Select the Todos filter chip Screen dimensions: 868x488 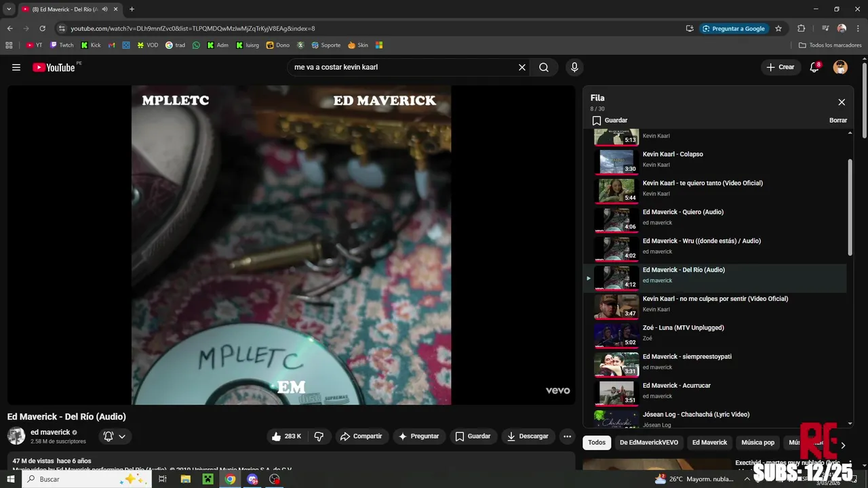(x=597, y=443)
